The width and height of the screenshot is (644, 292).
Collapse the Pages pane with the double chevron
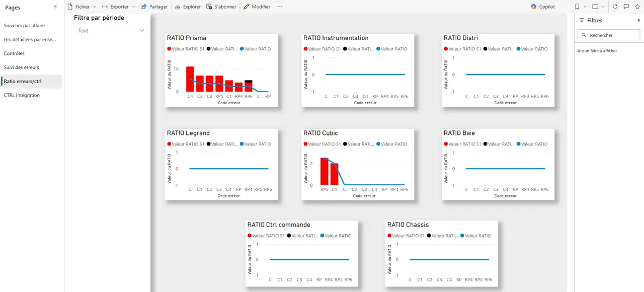pyautogui.click(x=55, y=7)
